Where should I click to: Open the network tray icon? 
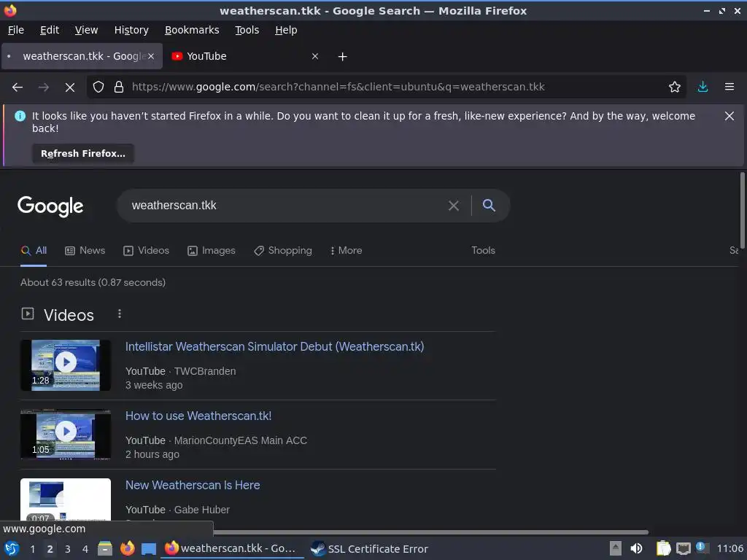(x=683, y=548)
